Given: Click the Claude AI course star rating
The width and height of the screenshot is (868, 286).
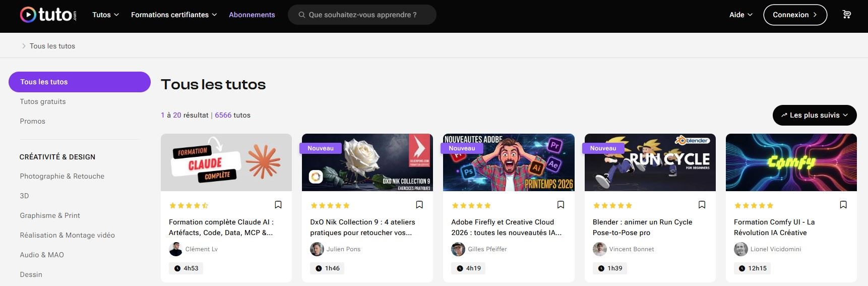Looking at the screenshot, I should tap(189, 205).
